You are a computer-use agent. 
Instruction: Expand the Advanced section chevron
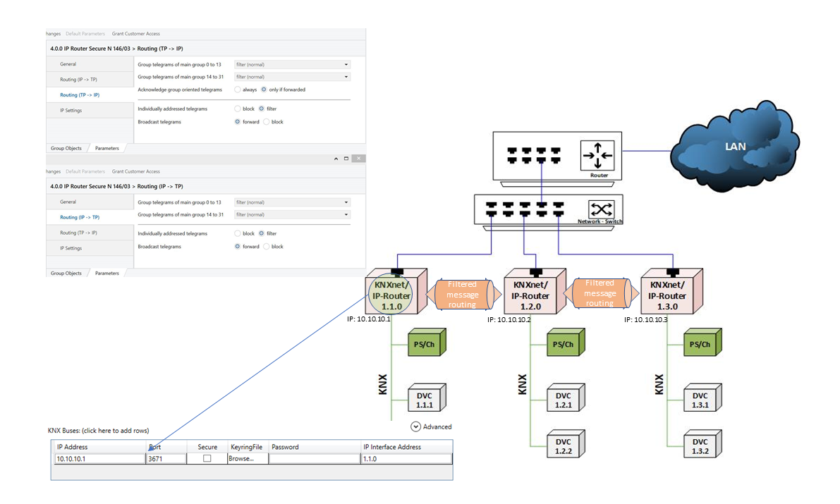(x=416, y=426)
